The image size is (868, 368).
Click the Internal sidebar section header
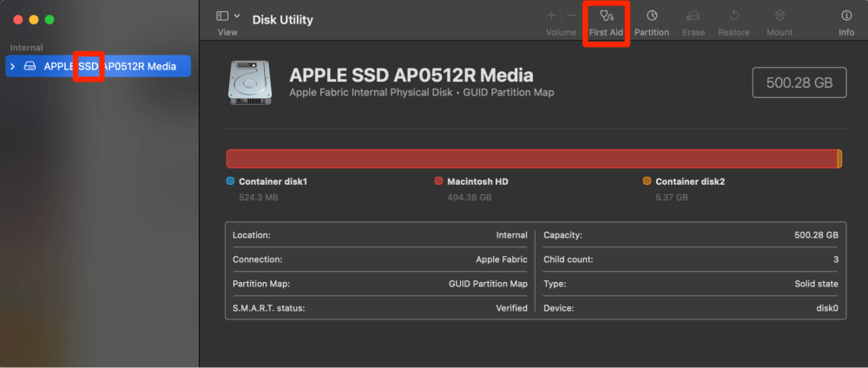[x=27, y=48]
